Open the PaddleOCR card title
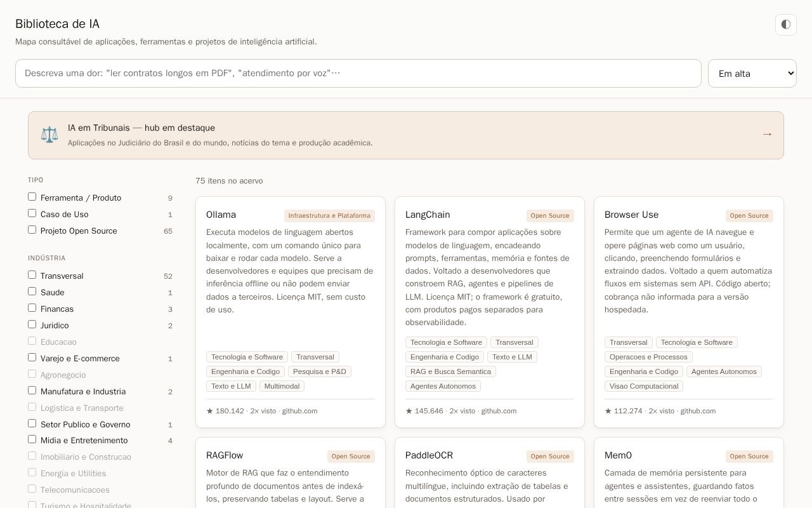 [x=429, y=456]
